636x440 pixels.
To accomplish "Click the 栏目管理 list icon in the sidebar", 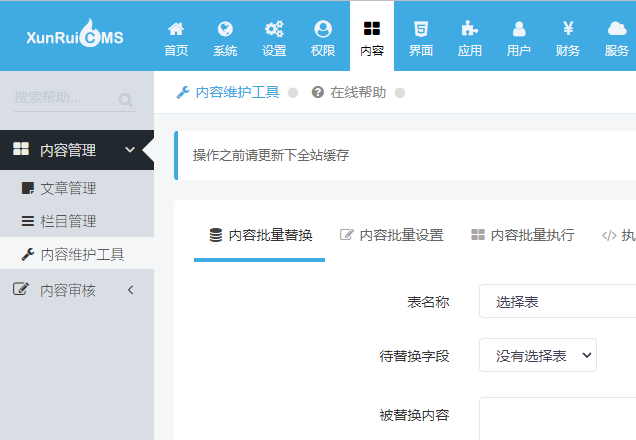I will point(28,221).
